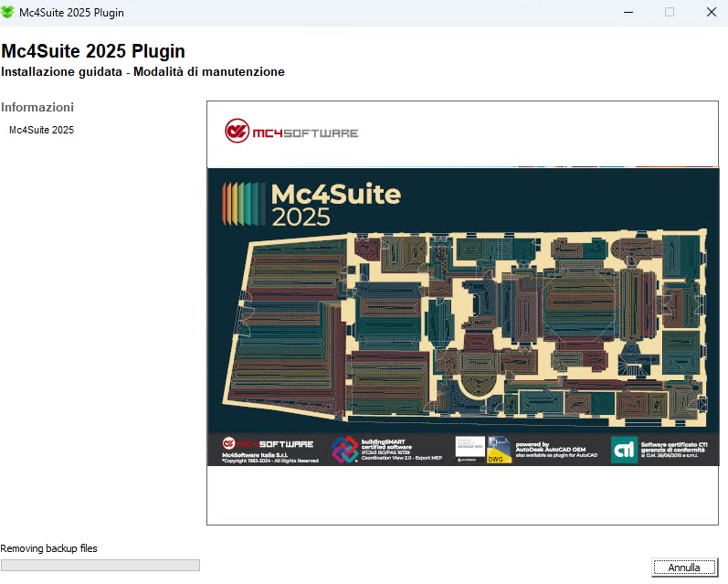This screenshot has height=584, width=728.
Task: Click the 'Removing backup files' status text
Action: (x=48, y=548)
